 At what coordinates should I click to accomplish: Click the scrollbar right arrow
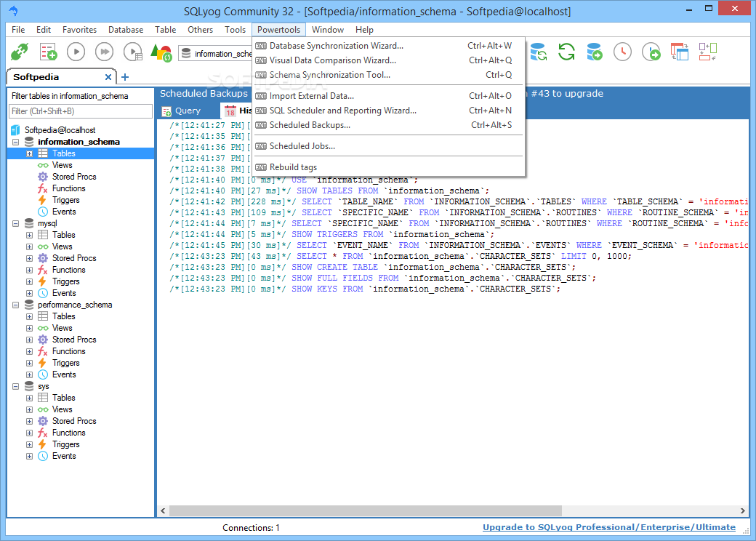point(742,510)
